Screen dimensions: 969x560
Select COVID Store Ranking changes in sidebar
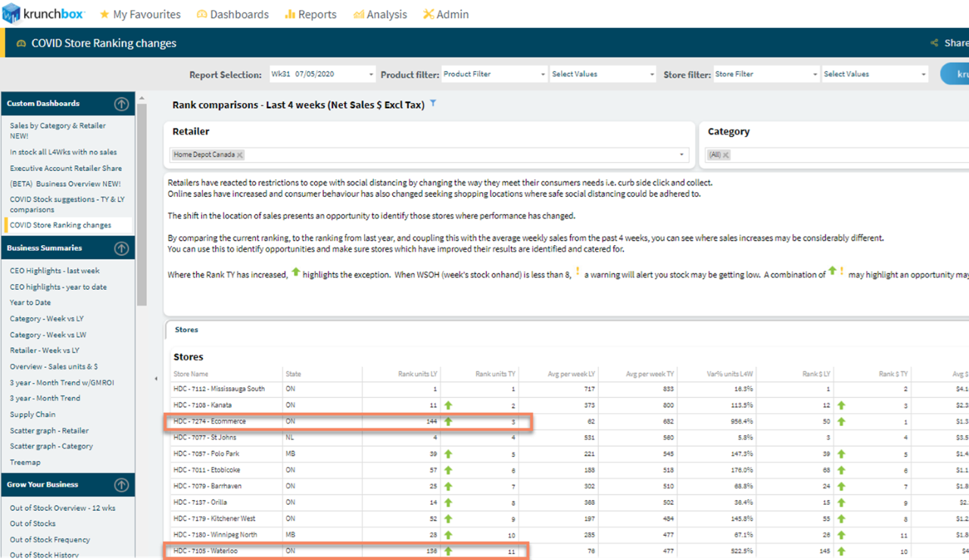click(x=61, y=225)
